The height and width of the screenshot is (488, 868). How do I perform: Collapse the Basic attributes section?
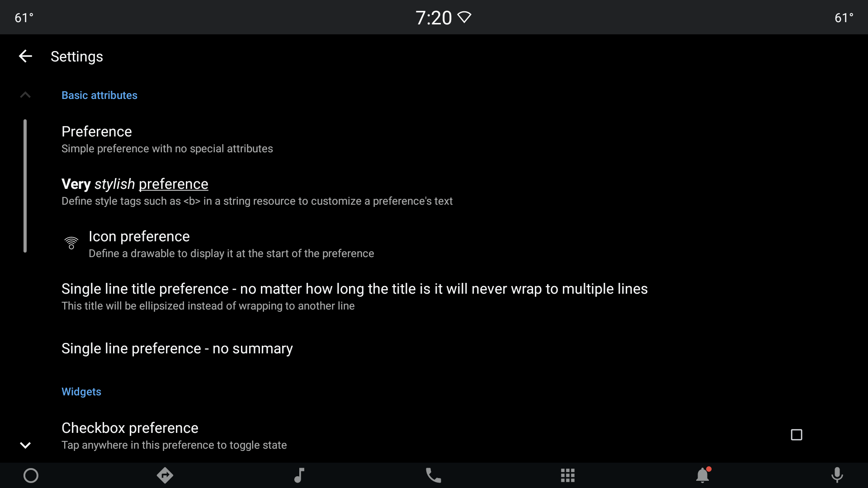tap(24, 94)
